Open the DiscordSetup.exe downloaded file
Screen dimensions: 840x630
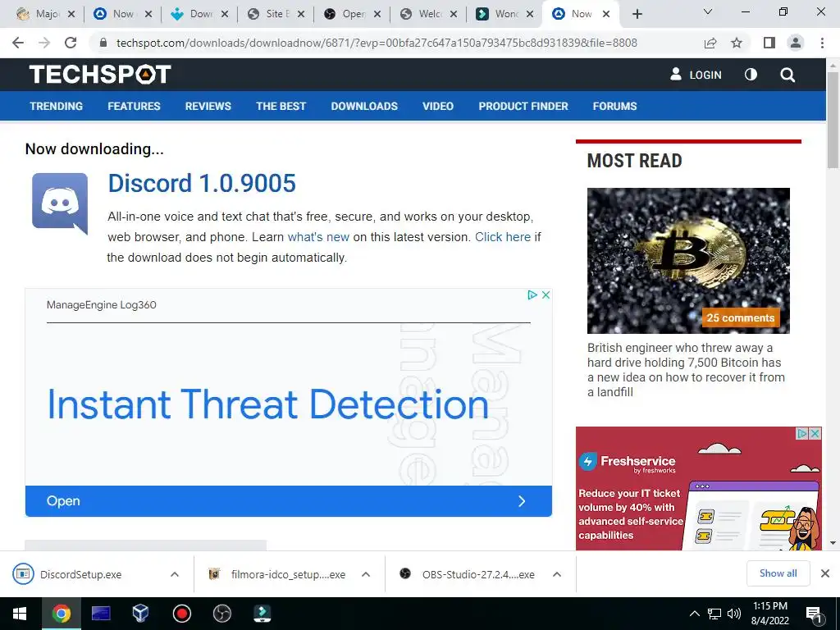(81, 574)
